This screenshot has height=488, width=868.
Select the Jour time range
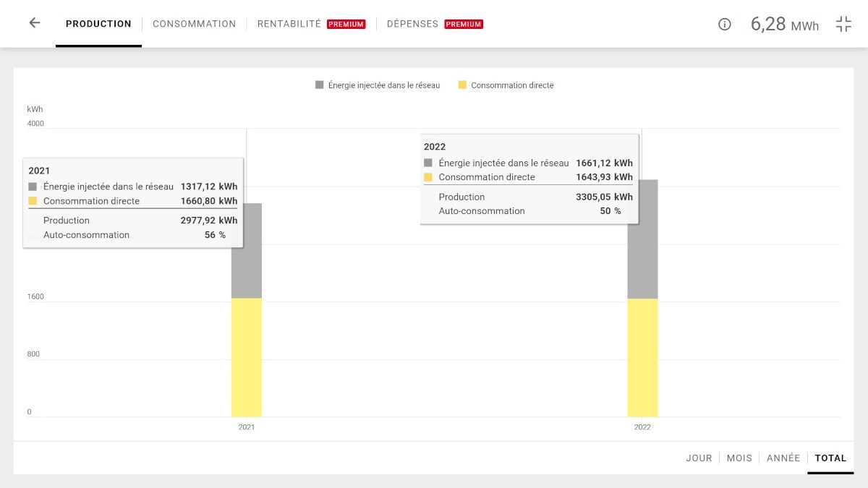(x=699, y=458)
